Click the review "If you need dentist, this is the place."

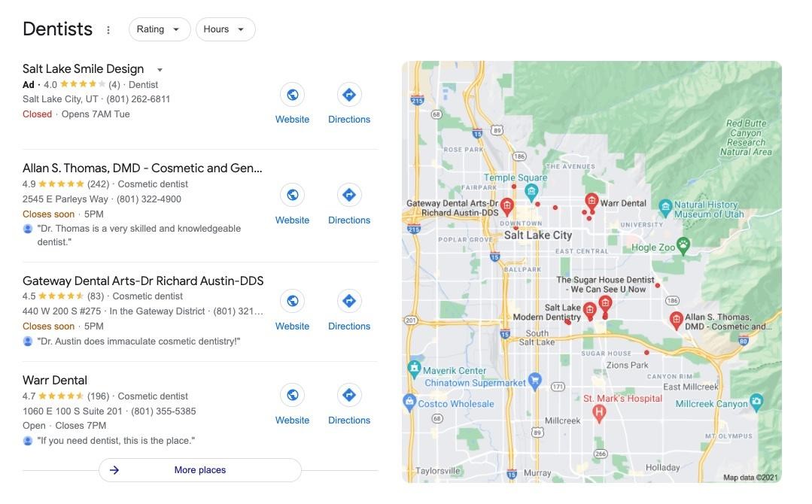pos(116,441)
